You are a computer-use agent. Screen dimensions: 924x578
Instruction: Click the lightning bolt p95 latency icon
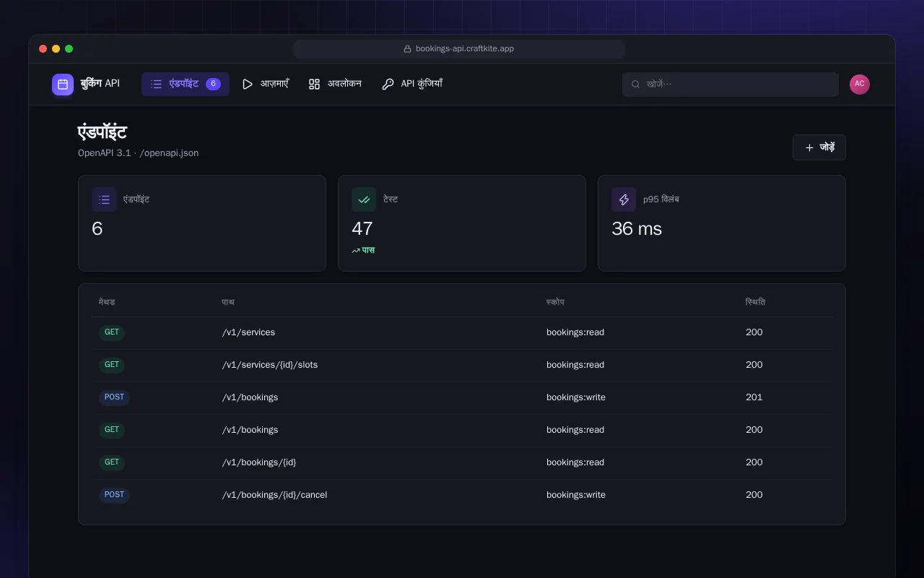(624, 199)
